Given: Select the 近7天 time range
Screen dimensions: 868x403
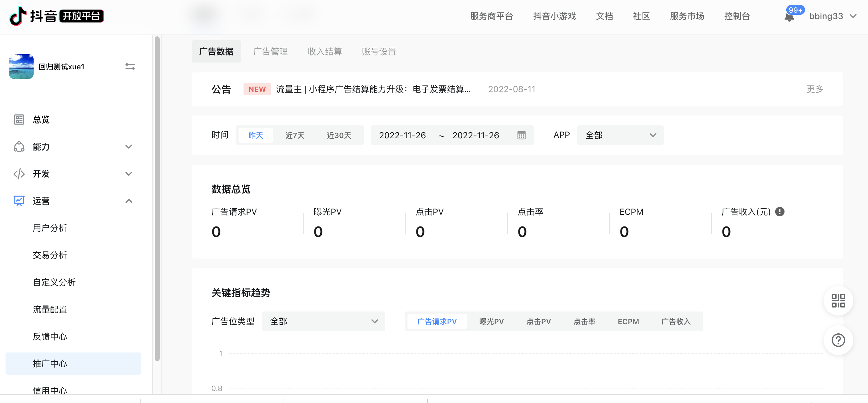Looking at the screenshot, I should (x=295, y=135).
